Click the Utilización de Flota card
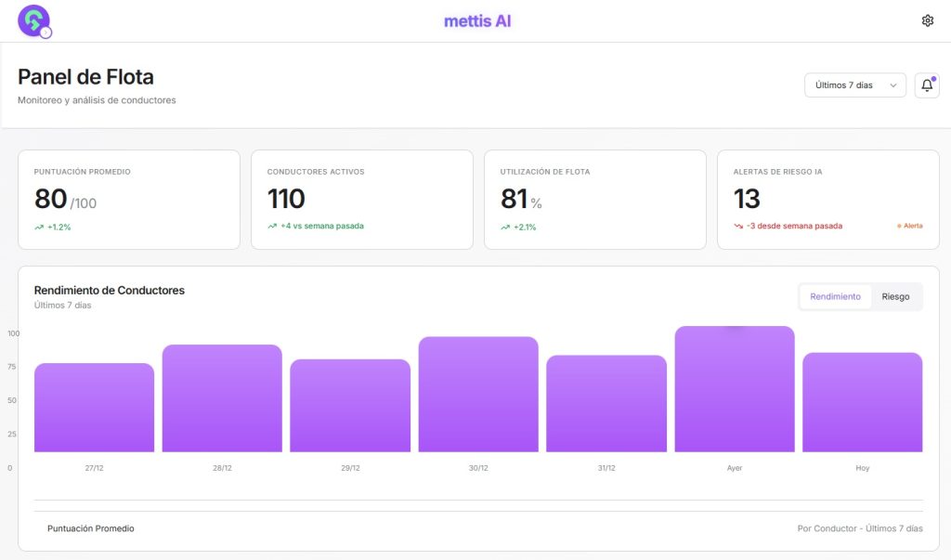951x560 pixels. tap(594, 200)
